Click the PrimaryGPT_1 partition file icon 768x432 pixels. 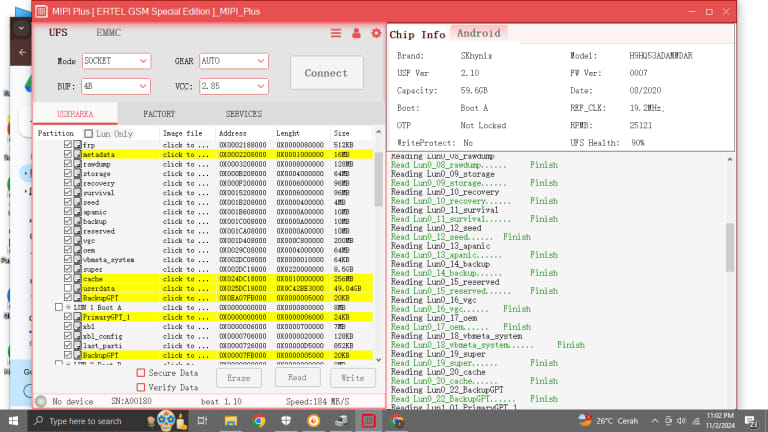77,317
